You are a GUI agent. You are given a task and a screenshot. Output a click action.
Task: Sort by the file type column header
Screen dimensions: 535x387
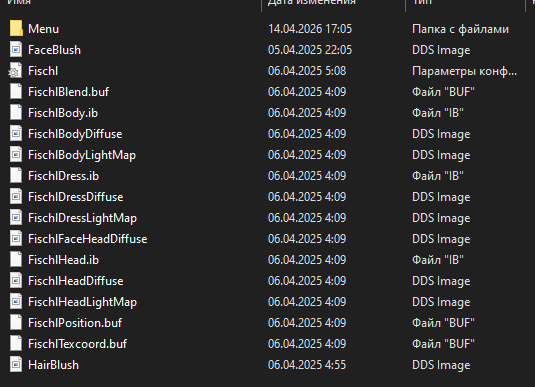tap(422, 2)
